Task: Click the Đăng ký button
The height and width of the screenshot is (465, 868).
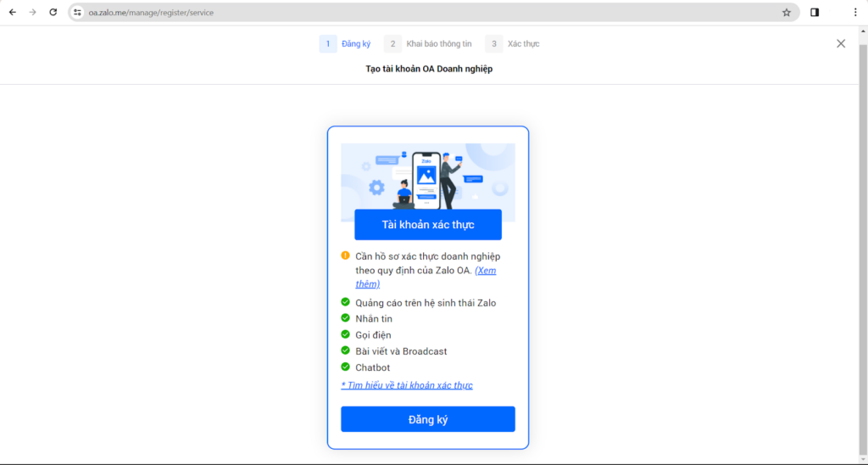Action: pos(428,419)
